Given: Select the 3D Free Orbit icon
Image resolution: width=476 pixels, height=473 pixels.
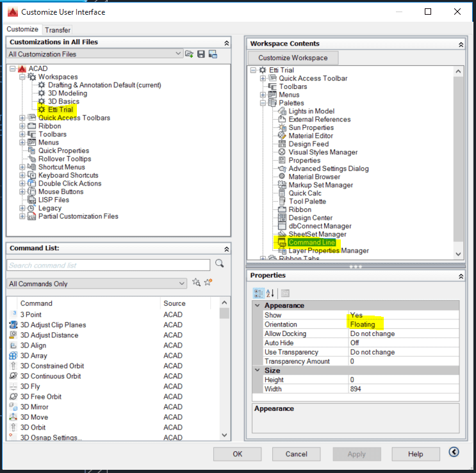Looking at the screenshot, I should coord(13,396).
